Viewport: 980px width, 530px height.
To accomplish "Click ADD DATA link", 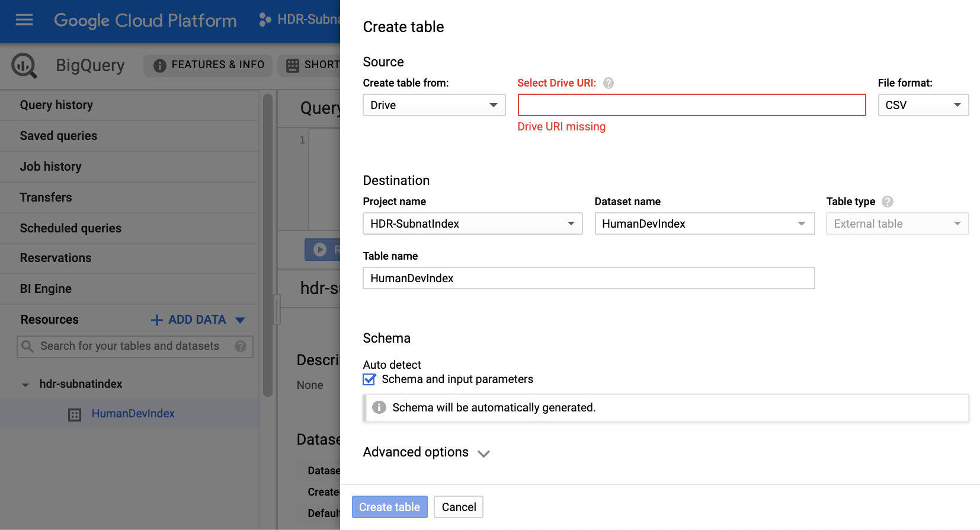I will click(197, 320).
